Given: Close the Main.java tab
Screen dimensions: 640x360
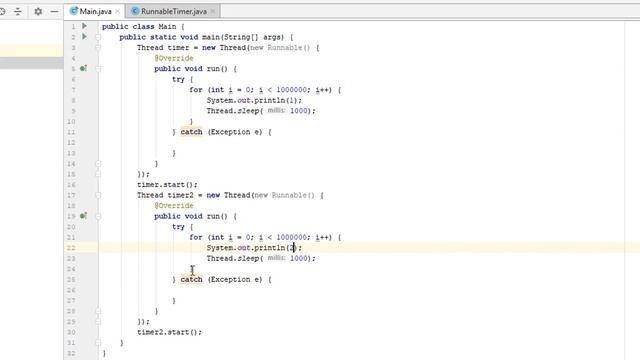Looking at the screenshot, I should coord(118,11).
